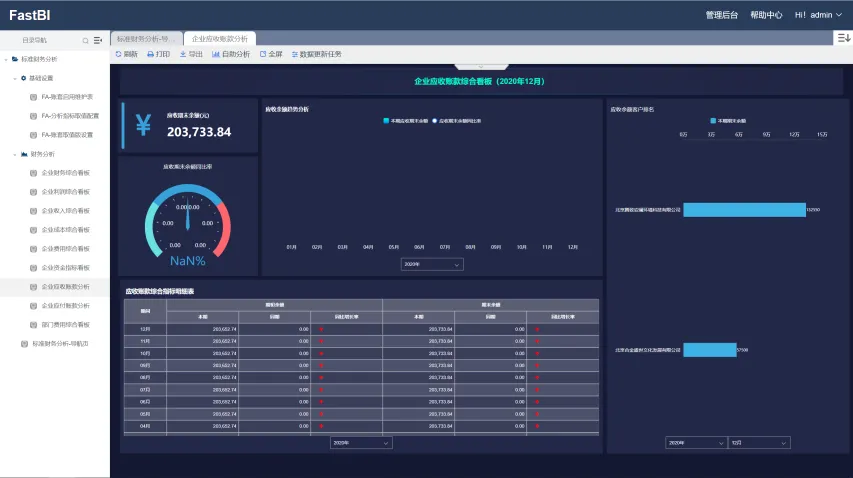Expand the collapsed filter handle above the dashboard title
This screenshot has height=478, width=853.
click(x=481, y=67)
